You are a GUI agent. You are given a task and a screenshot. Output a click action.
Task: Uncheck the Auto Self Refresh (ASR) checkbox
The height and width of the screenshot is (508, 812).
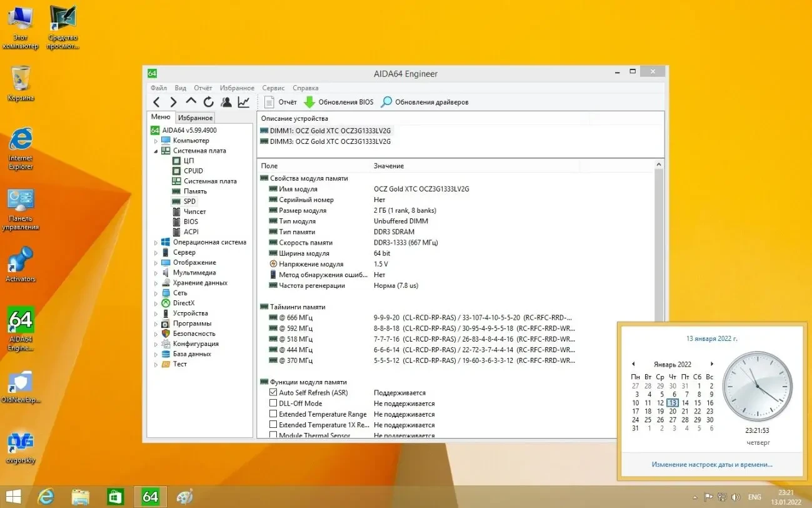[x=273, y=392]
